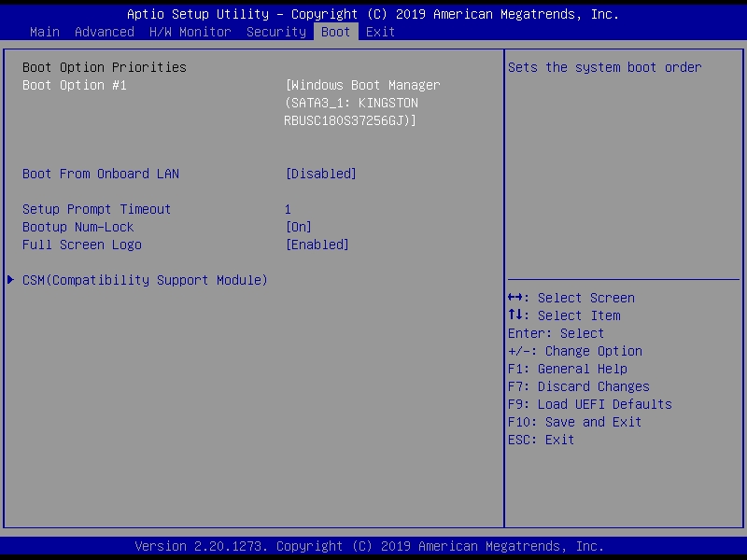Edit the Setup Prompt Timeout value

[288, 209]
